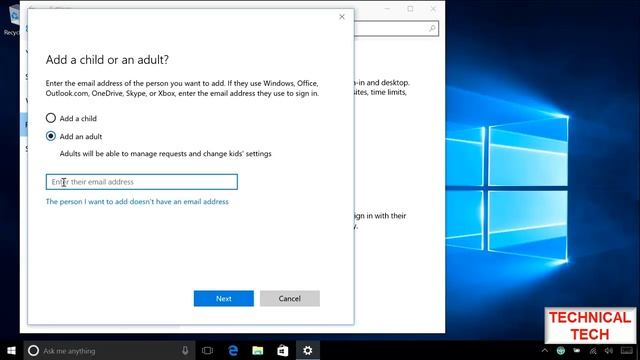Open the volume speaker tray icon
This screenshot has width=640, height=360.
pyautogui.click(x=609, y=351)
